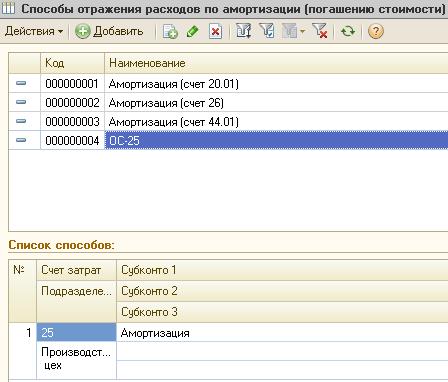Image resolution: width=448 pixels, height=382 pixels.
Task: Click the Добавить button
Action: (x=109, y=31)
